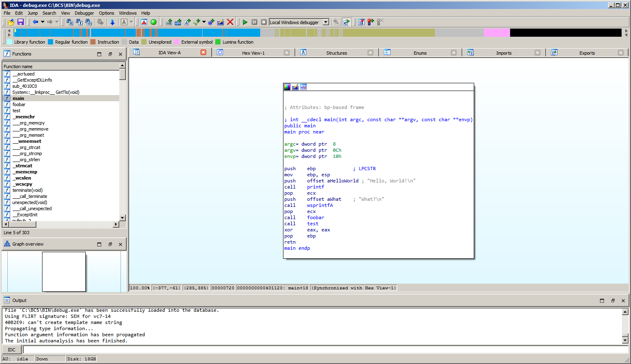Switch to the Enums tab

pos(420,53)
